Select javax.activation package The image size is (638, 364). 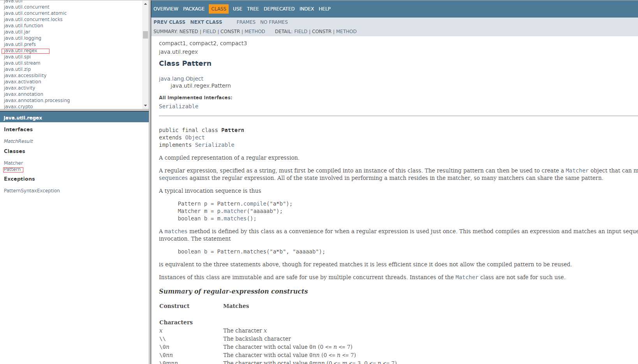pyautogui.click(x=22, y=82)
